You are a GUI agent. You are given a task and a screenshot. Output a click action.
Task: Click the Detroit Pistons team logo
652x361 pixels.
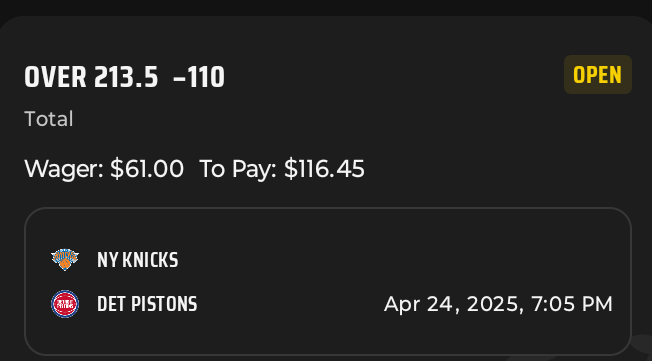coord(65,304)
